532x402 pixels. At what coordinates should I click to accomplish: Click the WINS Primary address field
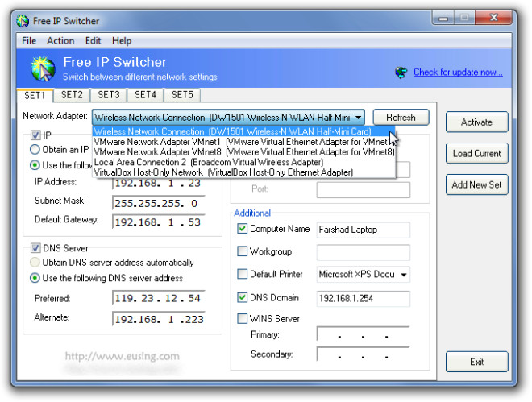click(x=364, y=334)
